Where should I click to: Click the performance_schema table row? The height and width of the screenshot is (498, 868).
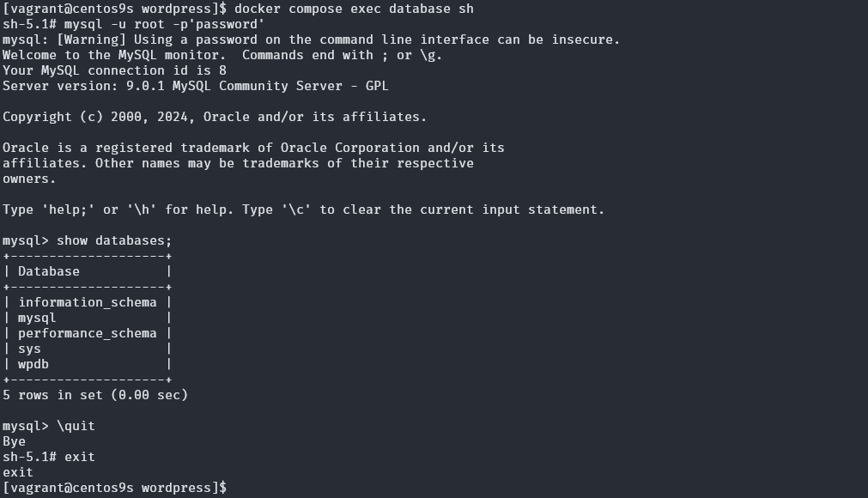(x=87, y=333)
